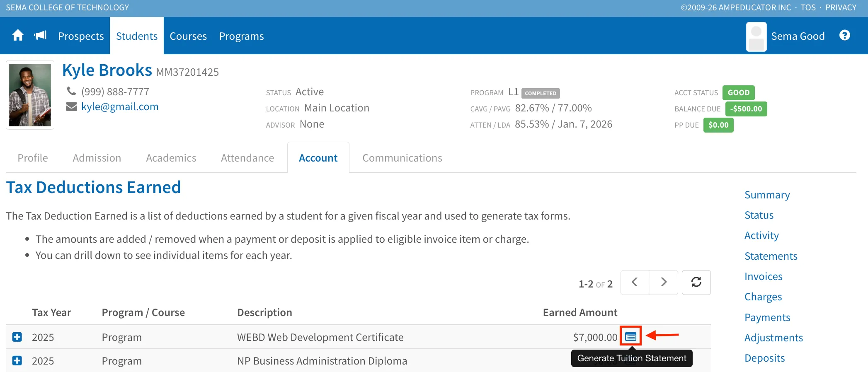Open Invoices in account sidebar

(763, 276)
